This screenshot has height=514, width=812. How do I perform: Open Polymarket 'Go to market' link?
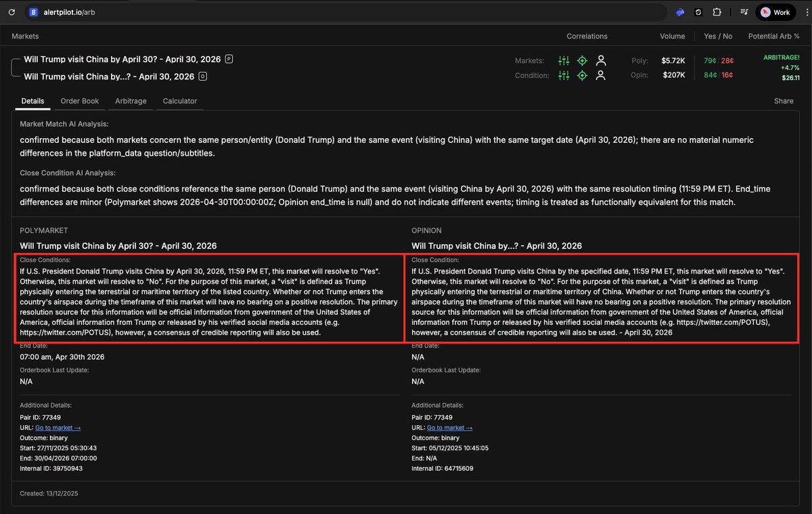point(58,428)
